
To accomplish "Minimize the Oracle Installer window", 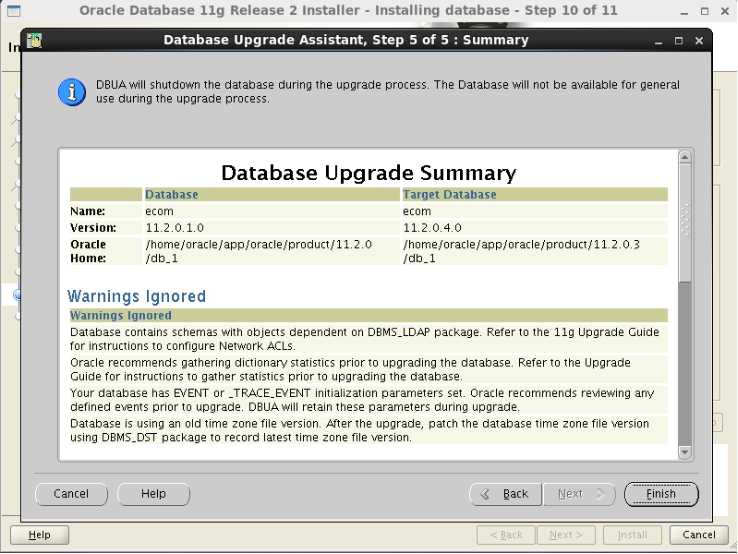I will (x=684, y=12).
